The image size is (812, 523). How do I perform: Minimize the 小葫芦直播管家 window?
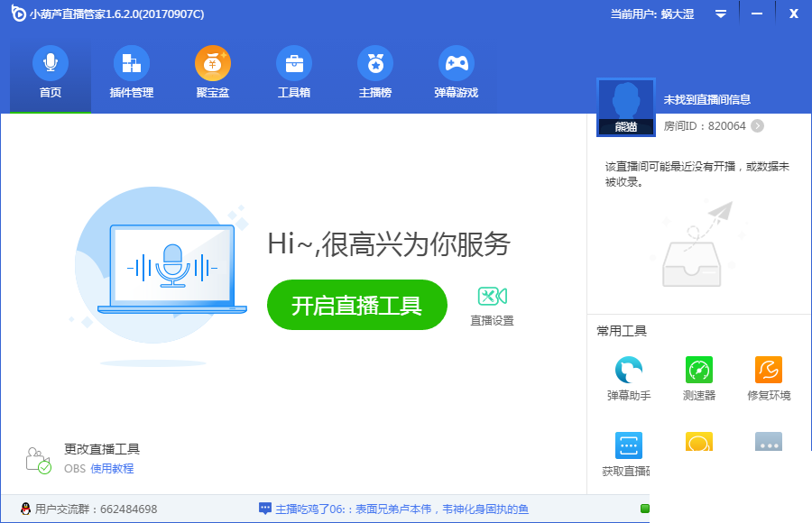[x=757, y=14]
